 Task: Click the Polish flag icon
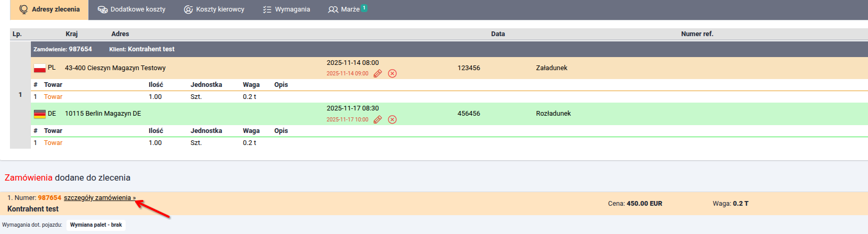tap(40, 68)
